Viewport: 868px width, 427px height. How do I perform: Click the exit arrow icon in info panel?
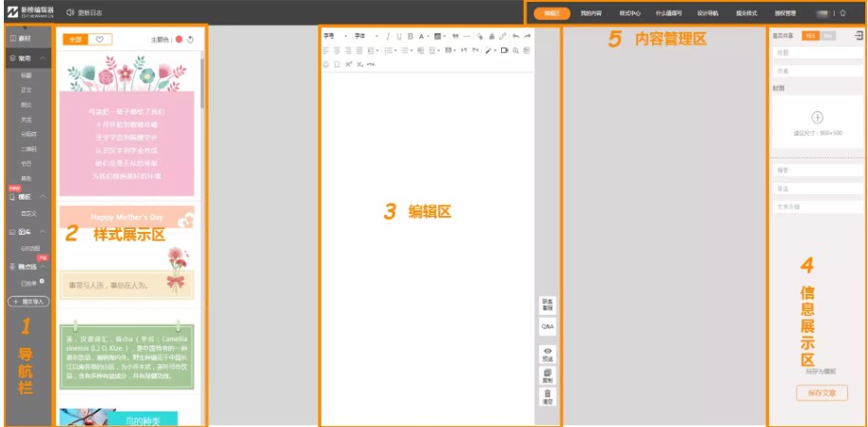858,36
